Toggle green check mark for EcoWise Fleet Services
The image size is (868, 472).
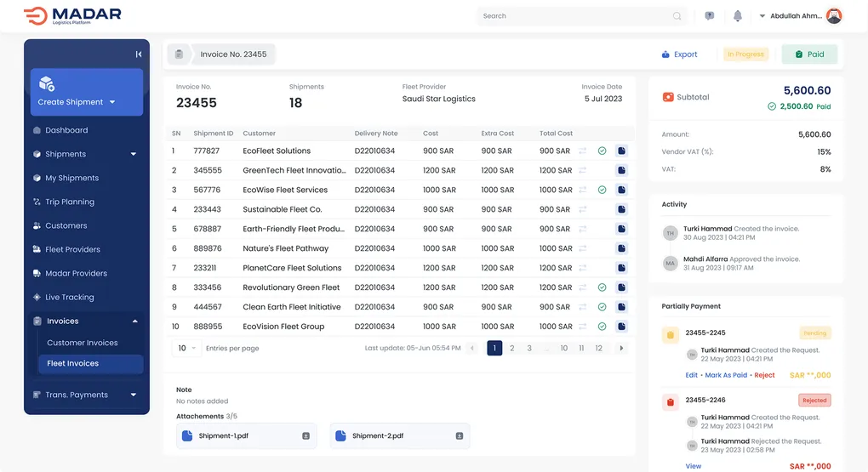(602, 190)
